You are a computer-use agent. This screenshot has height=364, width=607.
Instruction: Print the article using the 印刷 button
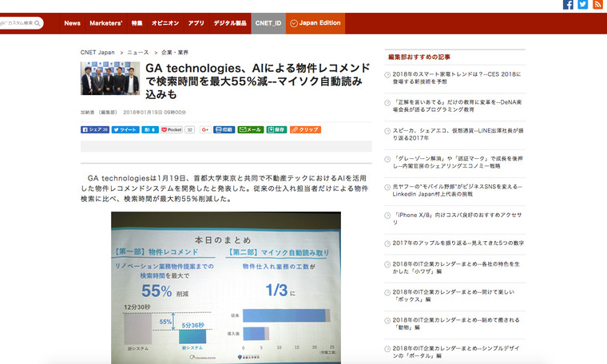(x=224, y=129)
